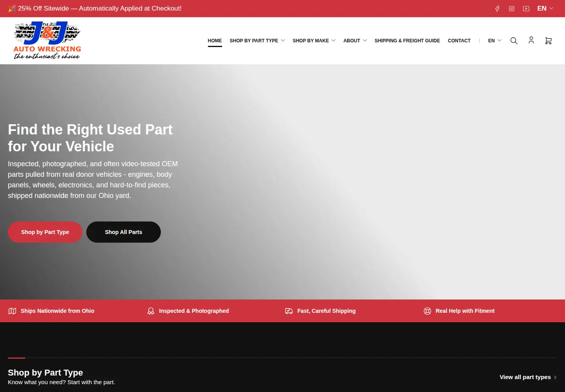565x392 pixels.
Task: Expand the Shop by Make menu
Action: [314, 41]
